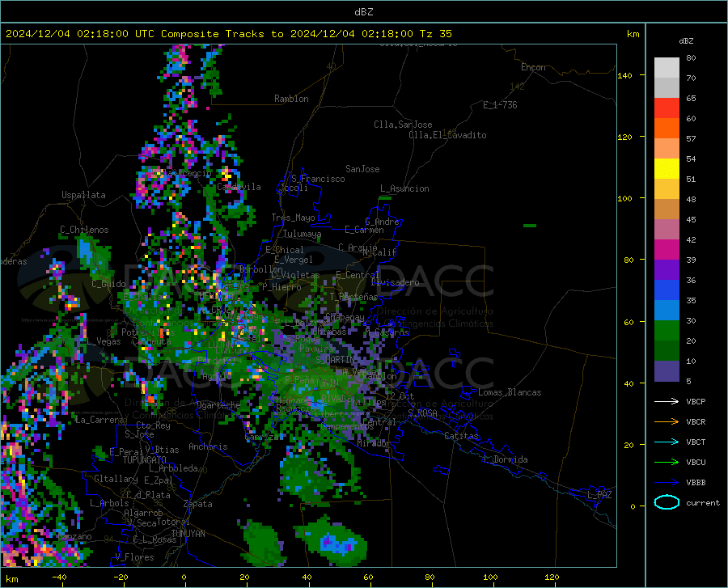Click the 'L_Dormida' place label
Viewport: 728px width, 588px height.
(x=505, y=459)
